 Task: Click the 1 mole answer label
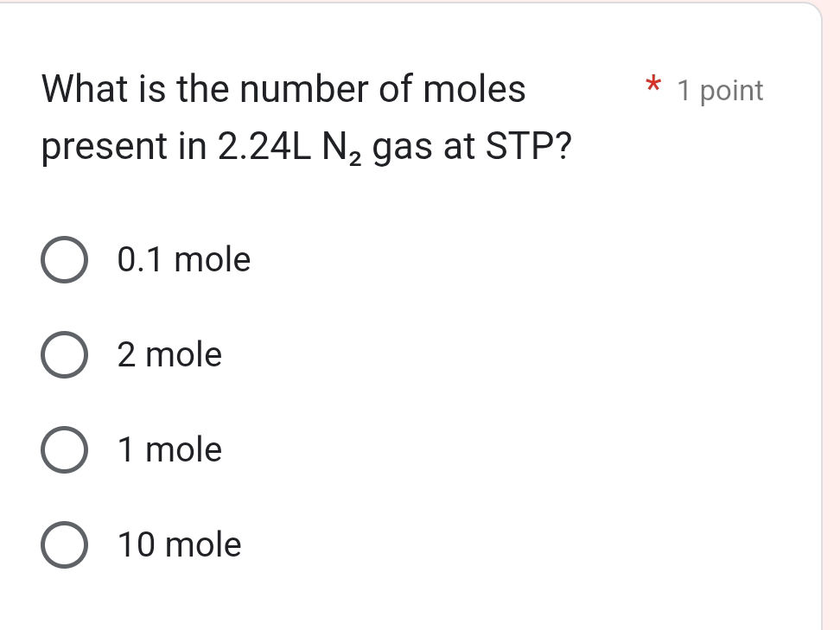[x=169, y=449]
